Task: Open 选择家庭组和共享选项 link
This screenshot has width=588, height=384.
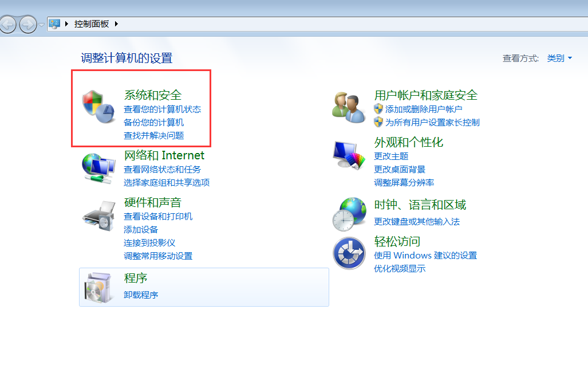Action: (167, 182)
